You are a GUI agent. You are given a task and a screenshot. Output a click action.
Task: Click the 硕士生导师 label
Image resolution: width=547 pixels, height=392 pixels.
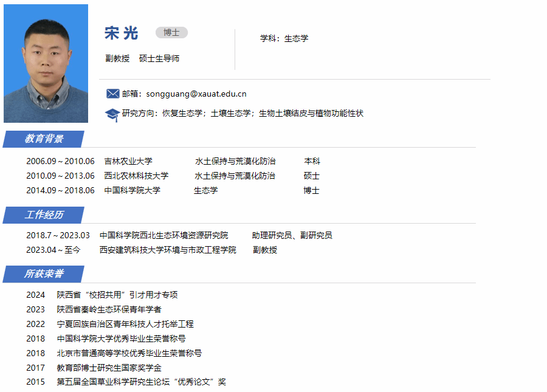click(x=159, y=59)
